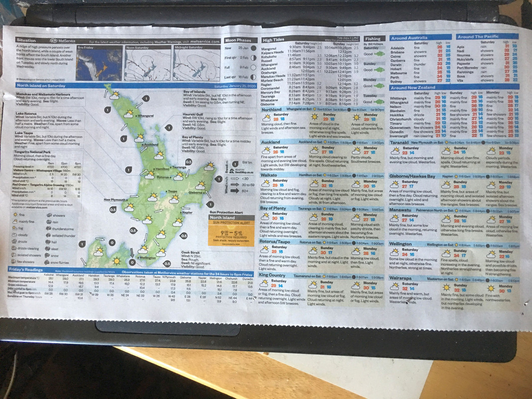Click the 'Napier' label on the map
The width and height of the screenshot is (532, 399).
[187, 212]
